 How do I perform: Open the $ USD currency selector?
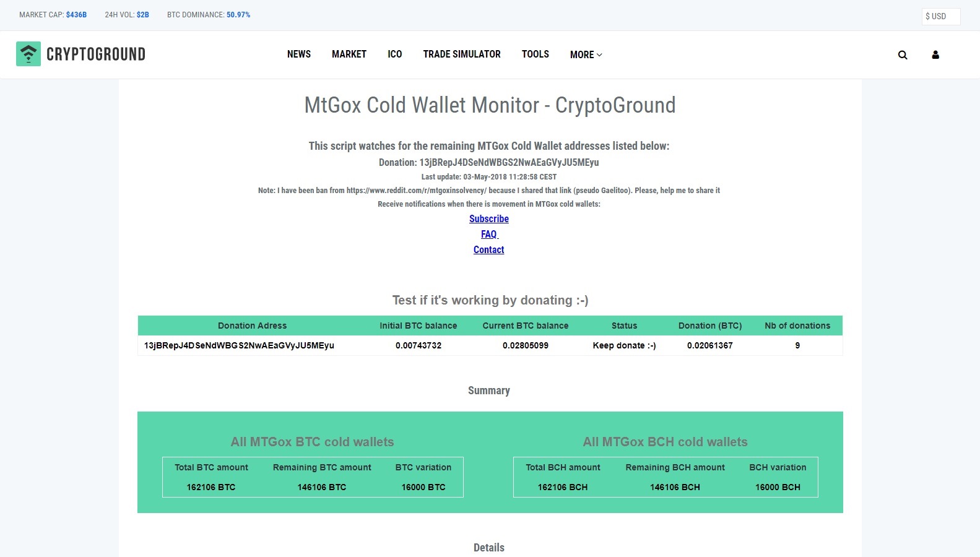tap(941, 16)
